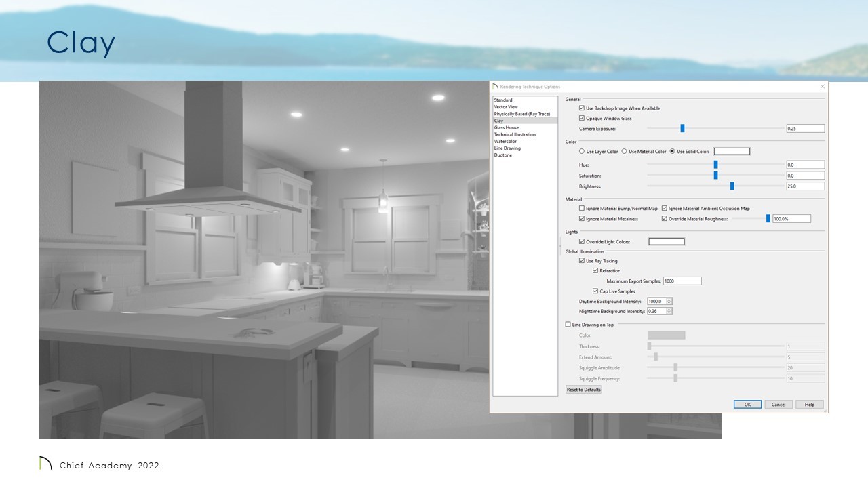Screen dimensions: 868x488
Task: Enable Line Drawing on Top checkbox
Action: [x=568, y=325]
